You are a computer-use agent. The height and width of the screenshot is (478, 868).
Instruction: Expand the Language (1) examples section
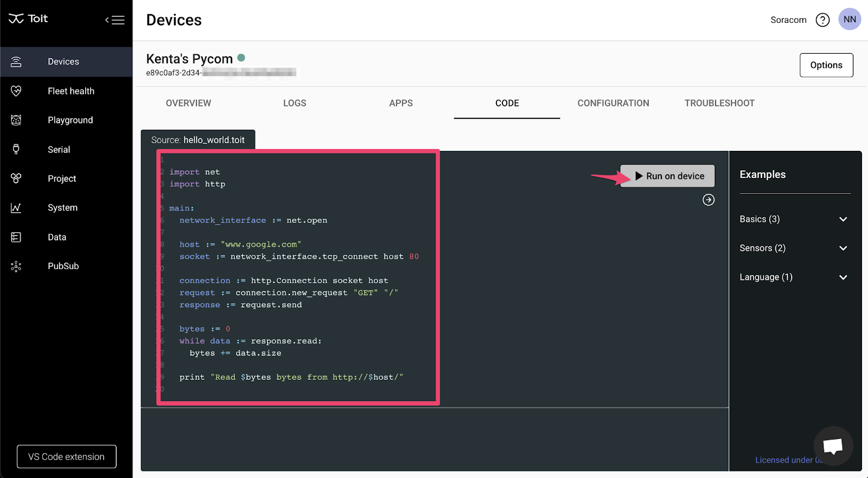843,277
